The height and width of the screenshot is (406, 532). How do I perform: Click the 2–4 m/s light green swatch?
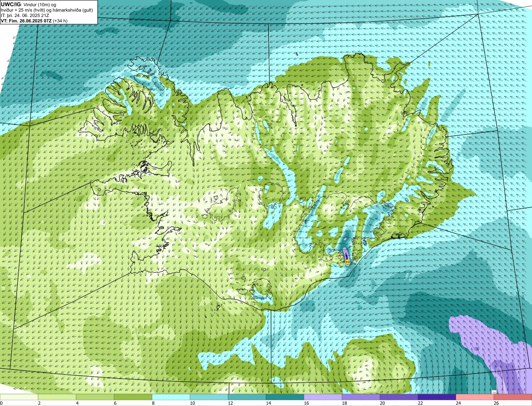coord(57,397)
